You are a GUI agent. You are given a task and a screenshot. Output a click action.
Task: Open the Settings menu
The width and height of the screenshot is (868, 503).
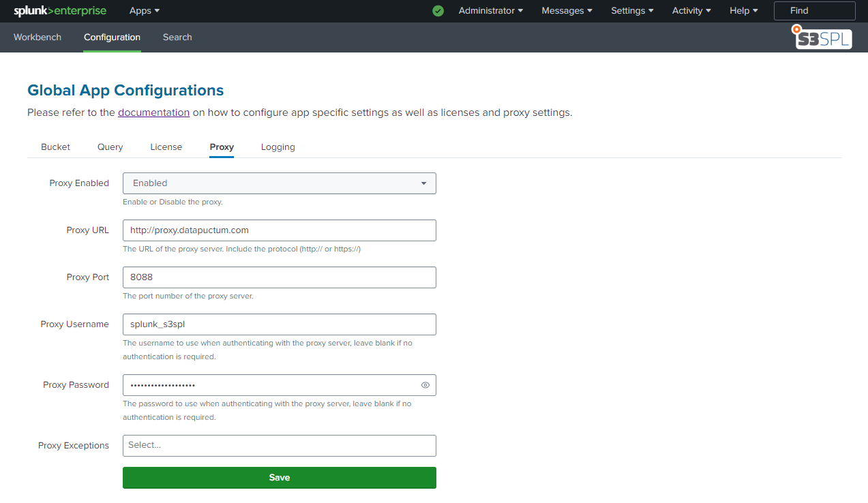[632, 11]
